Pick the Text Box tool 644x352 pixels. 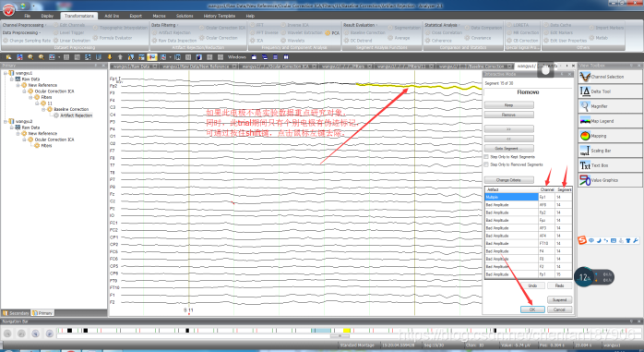[x=610, y=165]
